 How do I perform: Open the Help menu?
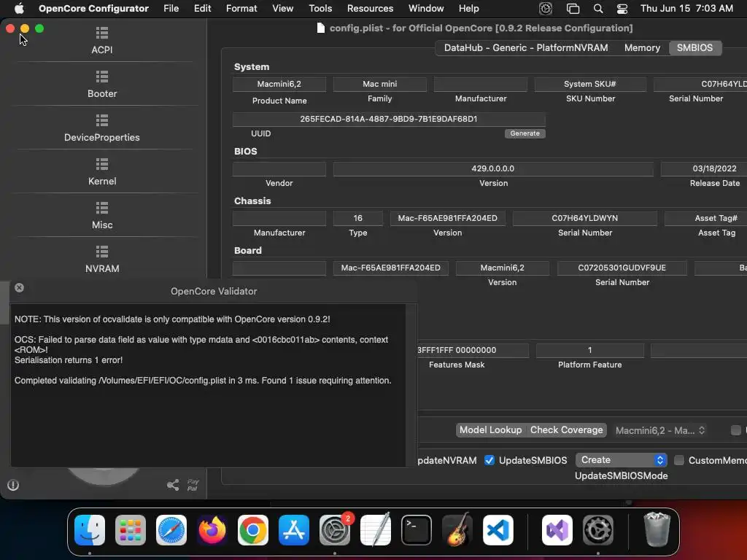(469, 9)
